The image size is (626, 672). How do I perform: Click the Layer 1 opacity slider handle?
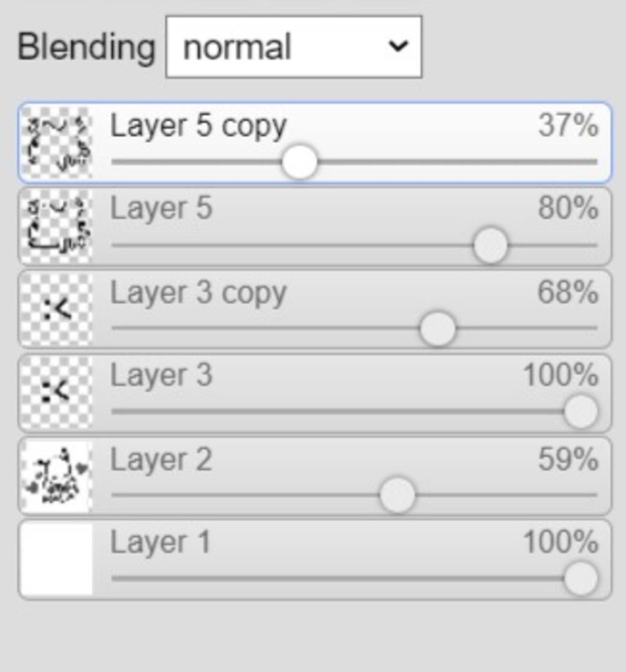pyautogui.click(x=581, y=578)
